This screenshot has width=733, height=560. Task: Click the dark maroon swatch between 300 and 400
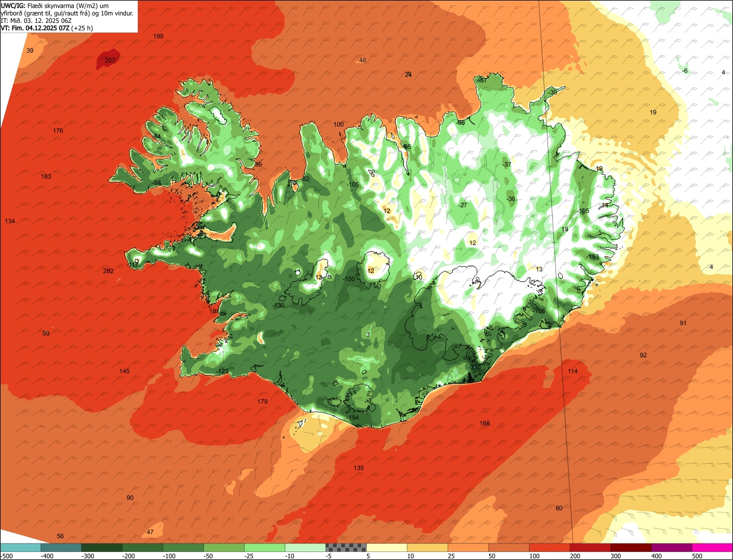tap(631, 547)
